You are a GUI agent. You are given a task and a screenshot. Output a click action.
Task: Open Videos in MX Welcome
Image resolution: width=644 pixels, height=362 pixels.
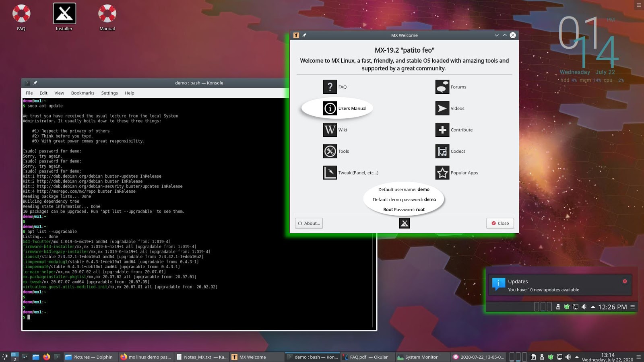coord(450,108)
